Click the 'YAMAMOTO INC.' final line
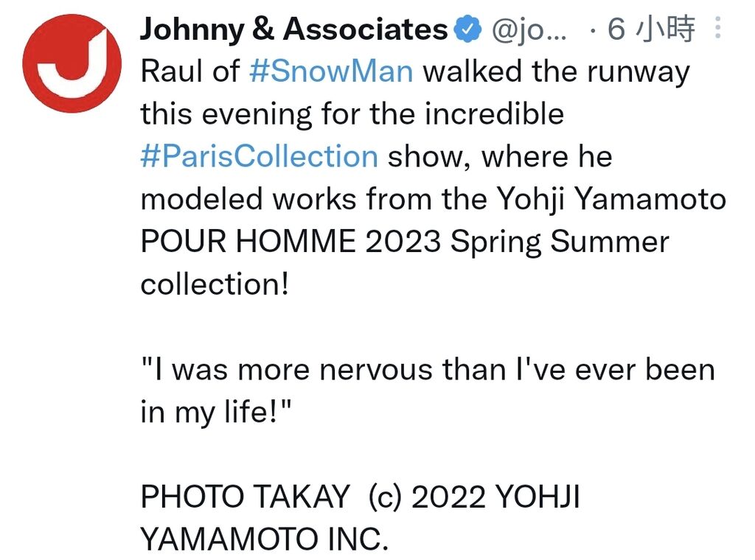Screen dimensions: 755x560 click(265, 539)
